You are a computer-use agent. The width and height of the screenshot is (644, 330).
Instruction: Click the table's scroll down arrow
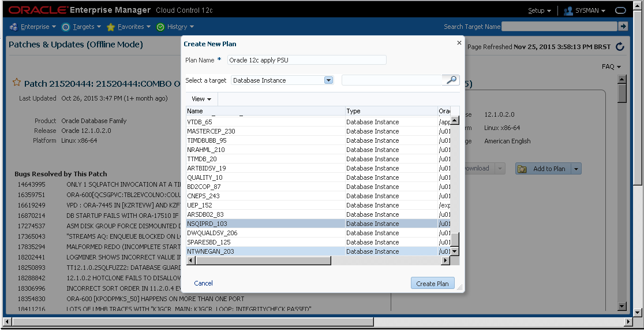point(455,251)
